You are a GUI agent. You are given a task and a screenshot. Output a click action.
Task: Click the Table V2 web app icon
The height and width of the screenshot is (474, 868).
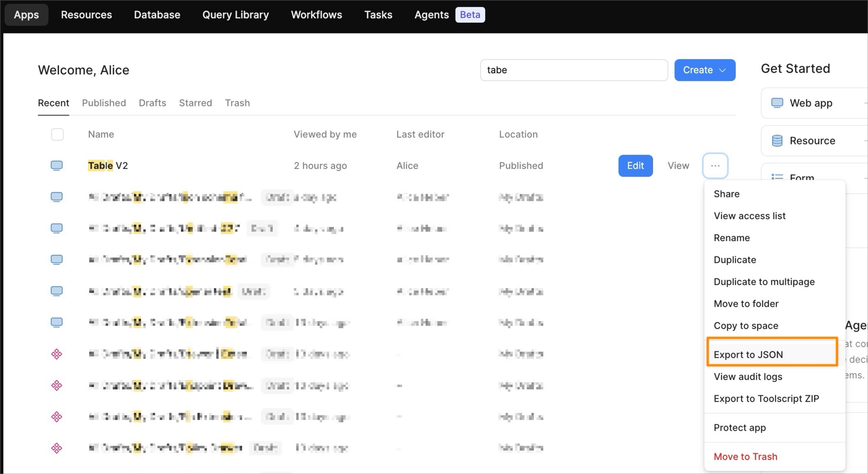[x=57, y=165]
